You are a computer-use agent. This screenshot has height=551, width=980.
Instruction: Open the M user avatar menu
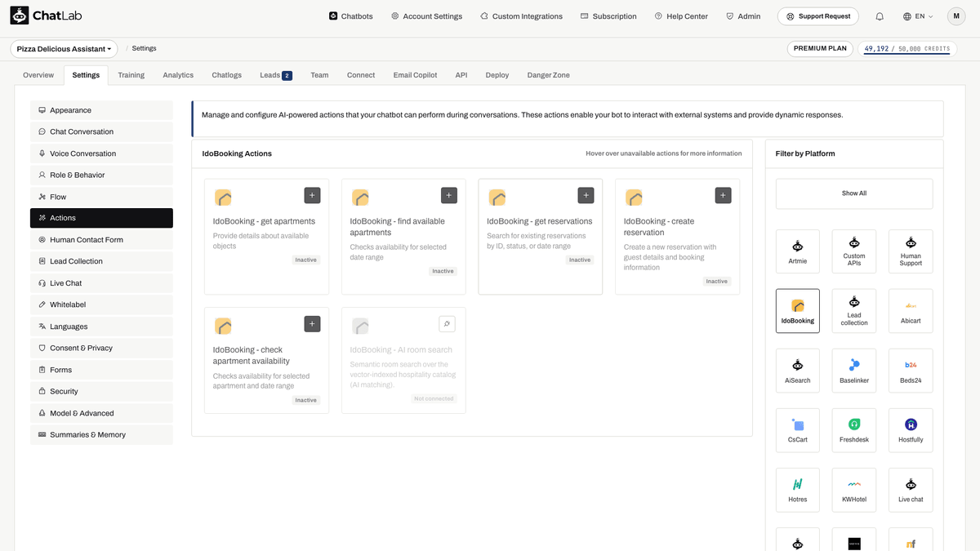(956, 16)
